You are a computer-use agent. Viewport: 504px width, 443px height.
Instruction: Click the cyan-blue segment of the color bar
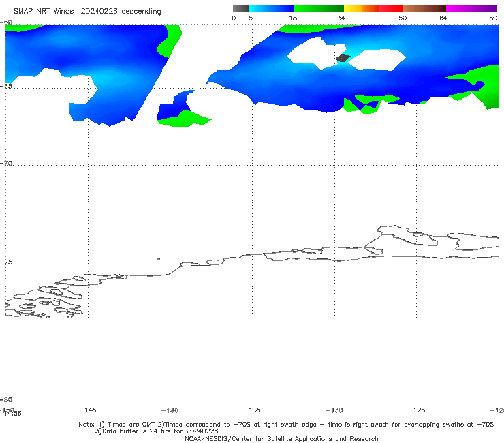[271, 8]
